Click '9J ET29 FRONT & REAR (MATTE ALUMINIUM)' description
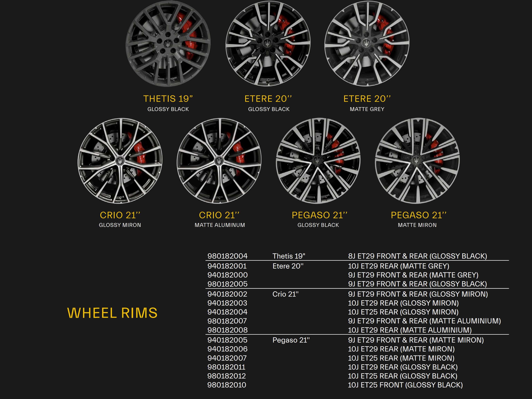This screenshot has height=399, width=532. (x=424, y=321)
